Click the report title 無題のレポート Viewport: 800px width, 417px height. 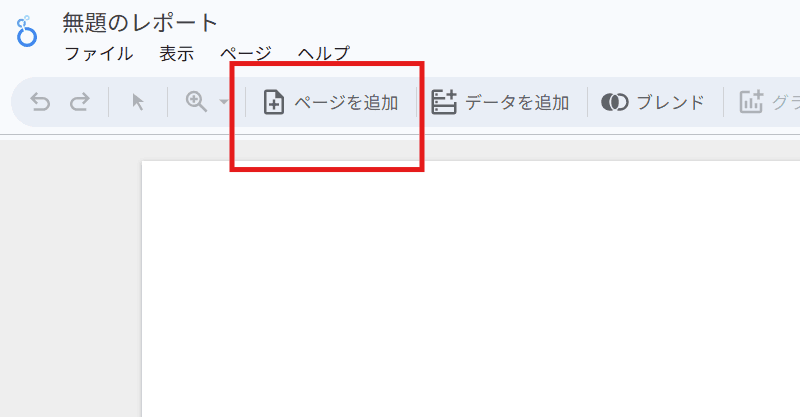point(140,23)
